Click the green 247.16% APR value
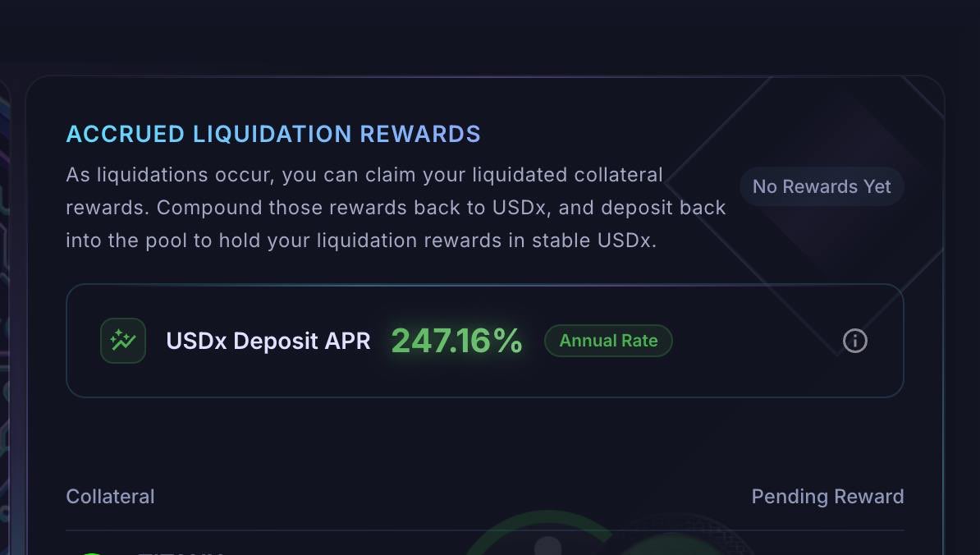 pos(456,340)
